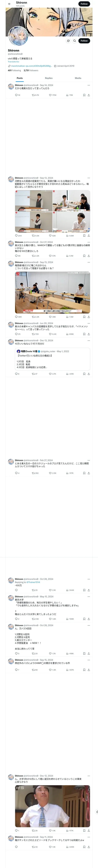Go back using the header arrow

tap(9, 4)
